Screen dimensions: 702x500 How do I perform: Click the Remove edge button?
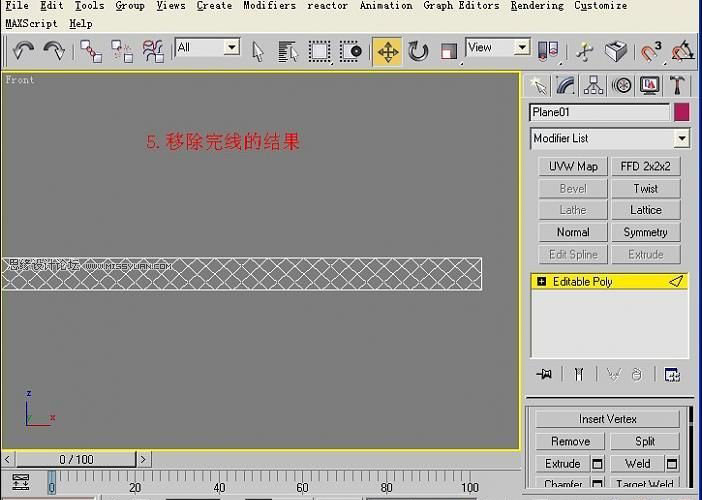[570, 442]
